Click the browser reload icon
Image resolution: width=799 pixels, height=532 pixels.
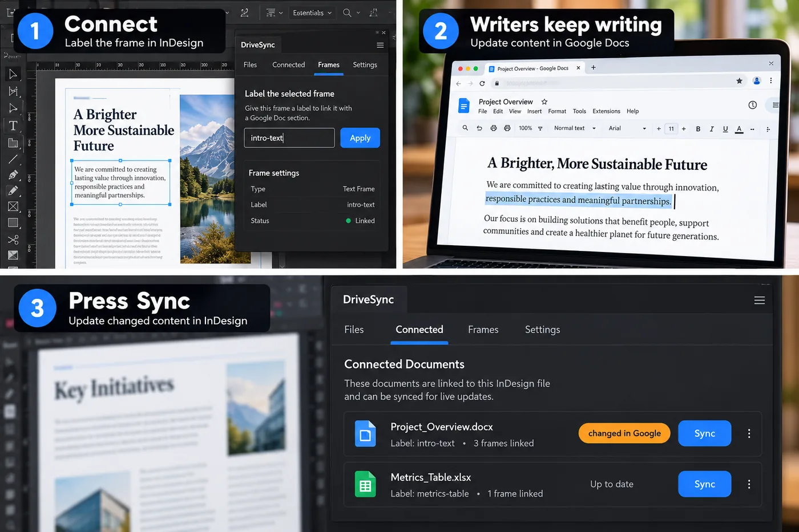[x=482, y=83]
